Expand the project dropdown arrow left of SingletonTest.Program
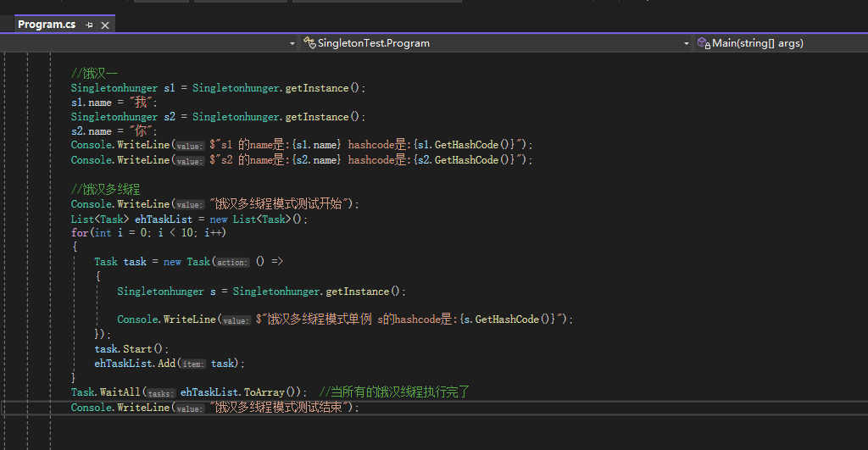This screenshot has width=868, height=450. (292, 43)
